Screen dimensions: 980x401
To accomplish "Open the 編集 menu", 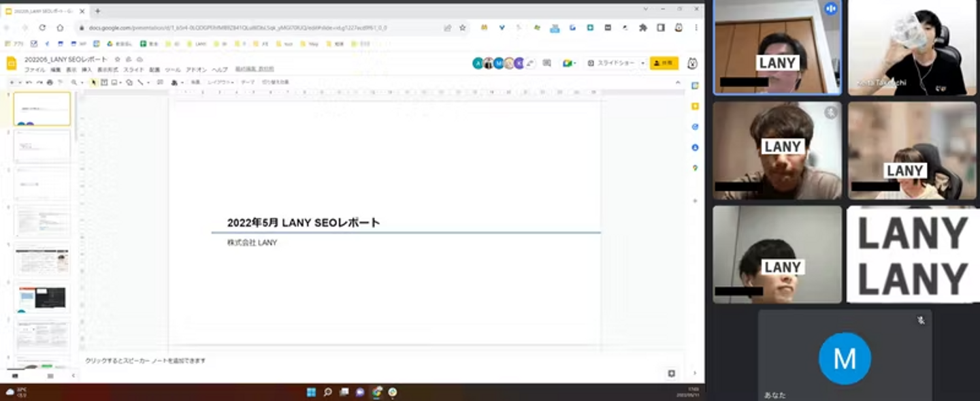I will point(56,70).
